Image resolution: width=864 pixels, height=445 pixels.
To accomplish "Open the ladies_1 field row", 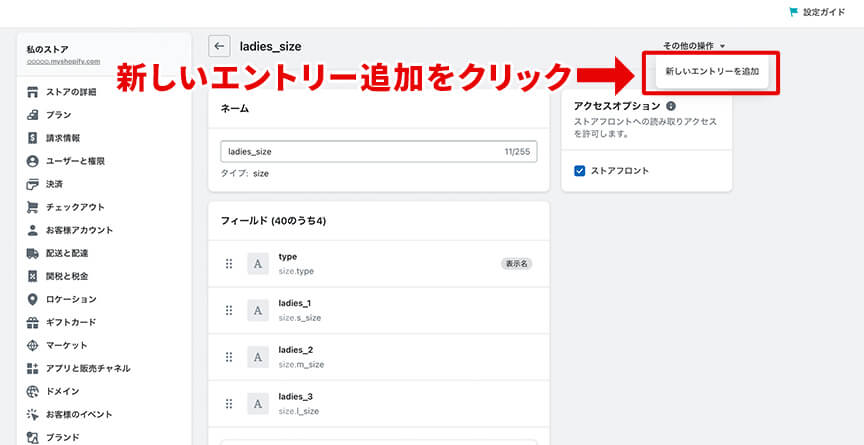I will coord(379,311).
